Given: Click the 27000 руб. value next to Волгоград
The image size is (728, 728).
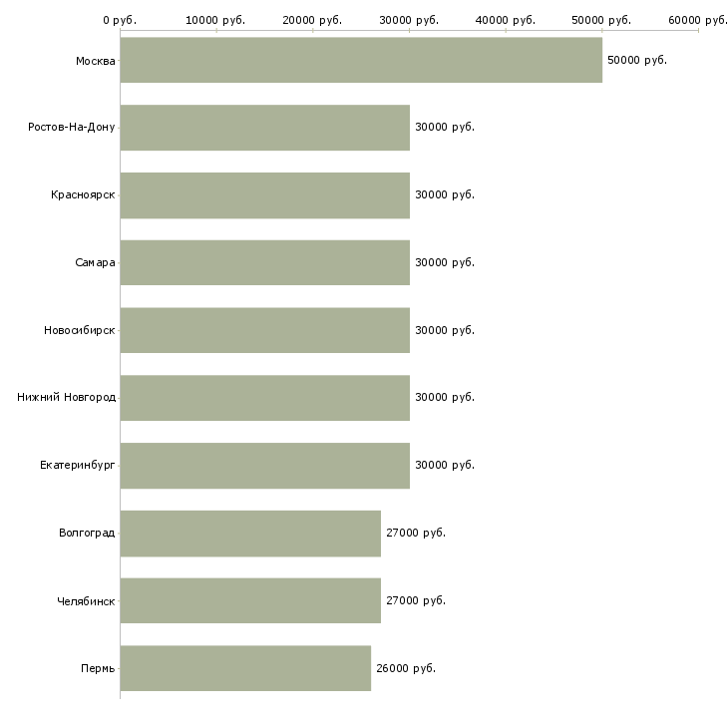Looking at the screenshot, I should pyautogui.click(x=416, y=533).
